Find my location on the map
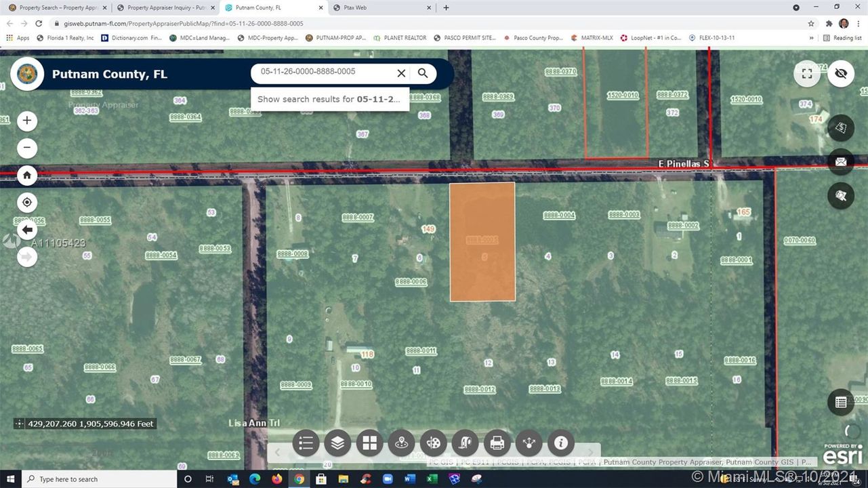 27,202
